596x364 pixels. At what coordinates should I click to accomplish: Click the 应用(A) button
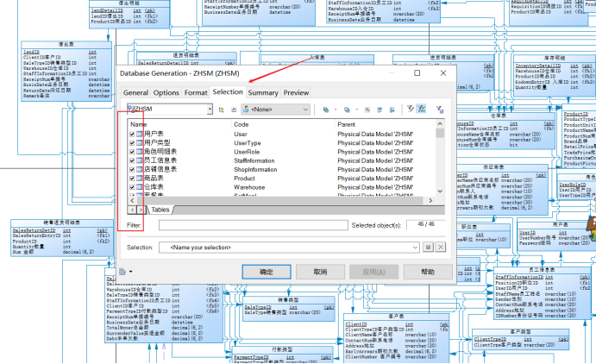click(374, 272)
